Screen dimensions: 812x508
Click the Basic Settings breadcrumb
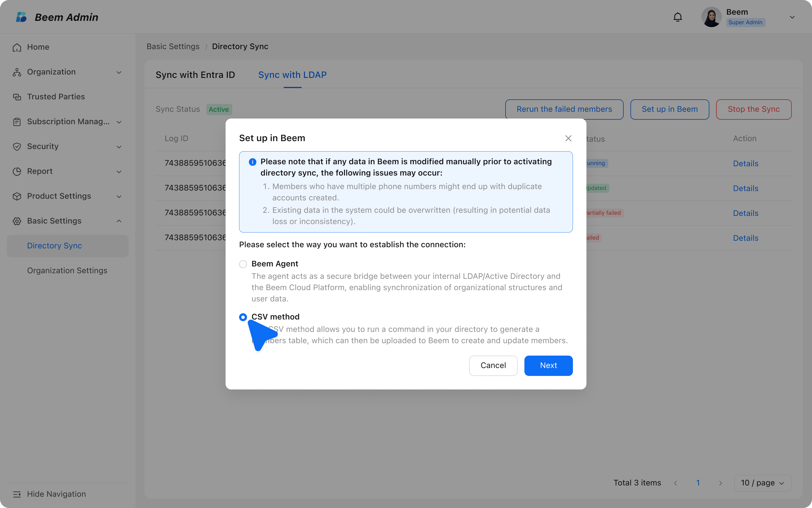pos(173,46)
